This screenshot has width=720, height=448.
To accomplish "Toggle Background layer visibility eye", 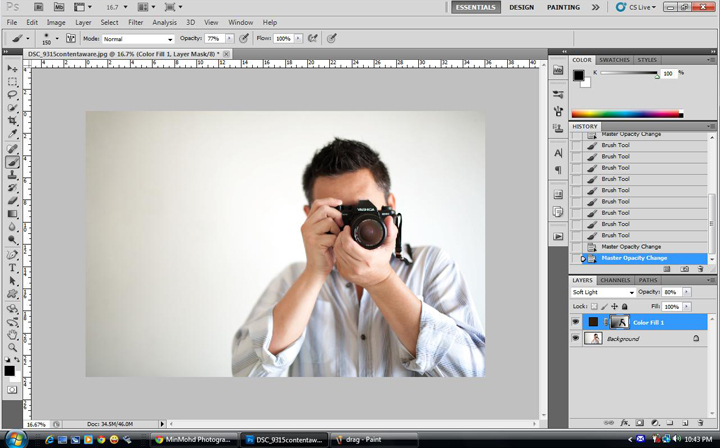I will point(576,339).
